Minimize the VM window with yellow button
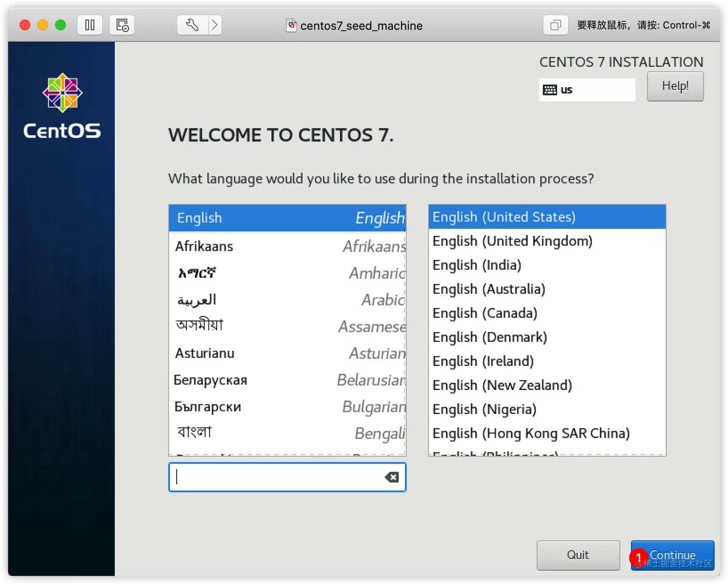The height and width of the screenshot is (584, 728). tap(43, 25)
